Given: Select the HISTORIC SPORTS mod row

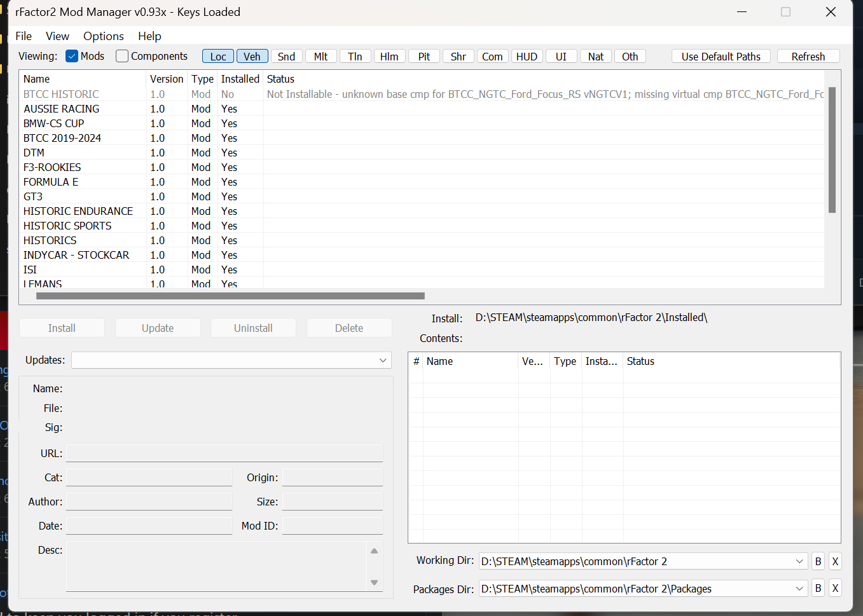Looking at the screenshot, I should (x=422, y=226).
